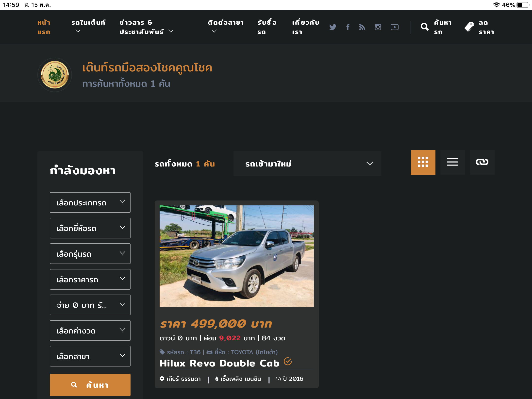Click the round gold dealer logo
Screen dimensions: 532x399
tap(55, 75)
